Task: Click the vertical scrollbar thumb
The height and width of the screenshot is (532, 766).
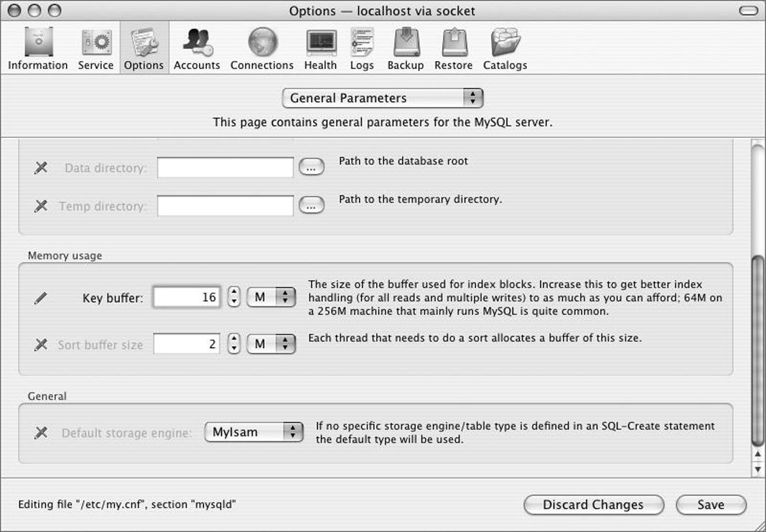Action: (757, 350)
